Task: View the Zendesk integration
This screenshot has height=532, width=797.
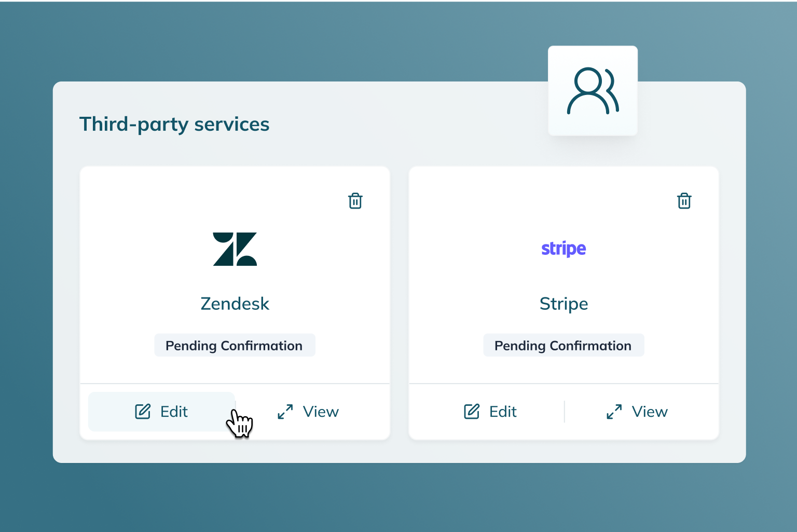Action: [x=308, y=412]
